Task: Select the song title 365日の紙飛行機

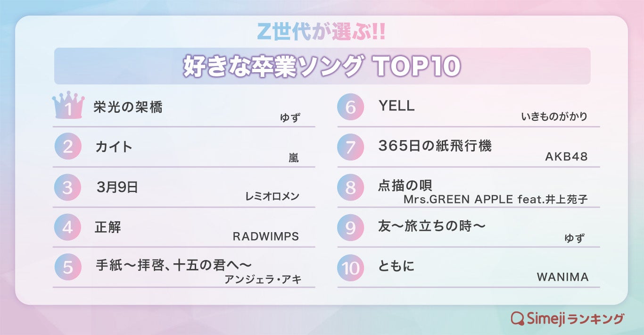Action: pos(435,146)
